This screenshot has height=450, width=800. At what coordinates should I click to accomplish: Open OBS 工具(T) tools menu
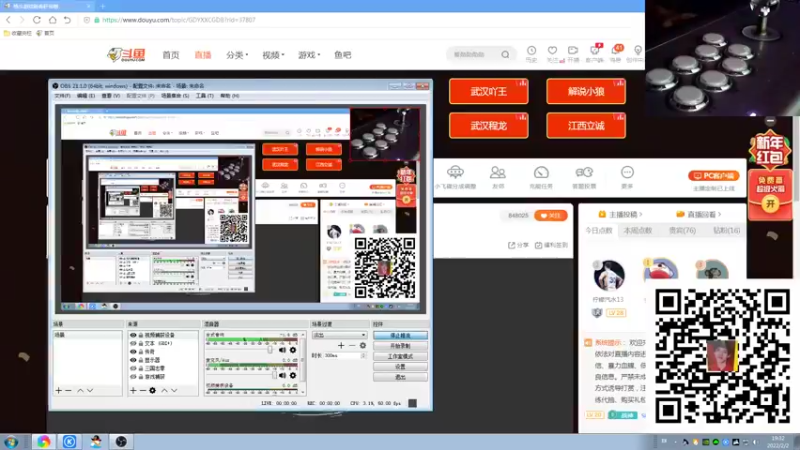pyautogui.click(x=205, y=96)
